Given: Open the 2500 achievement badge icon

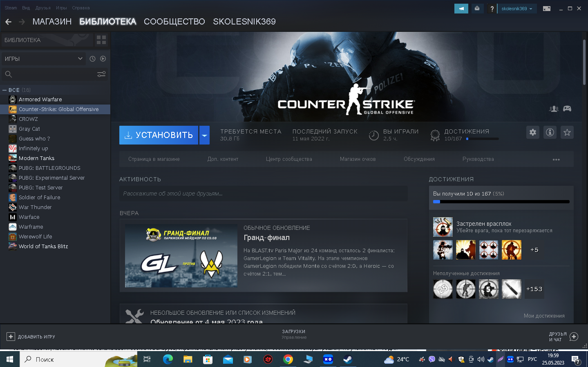Looking at the screenshot, I should coord(443,250).
